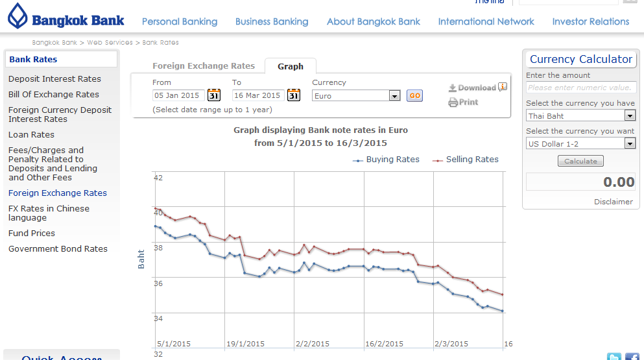Open the Thai Baht currency-you-have dropdown

click(629, 116)
